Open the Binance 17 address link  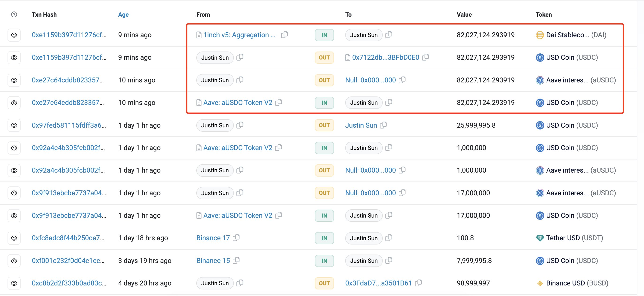(213, 238)
